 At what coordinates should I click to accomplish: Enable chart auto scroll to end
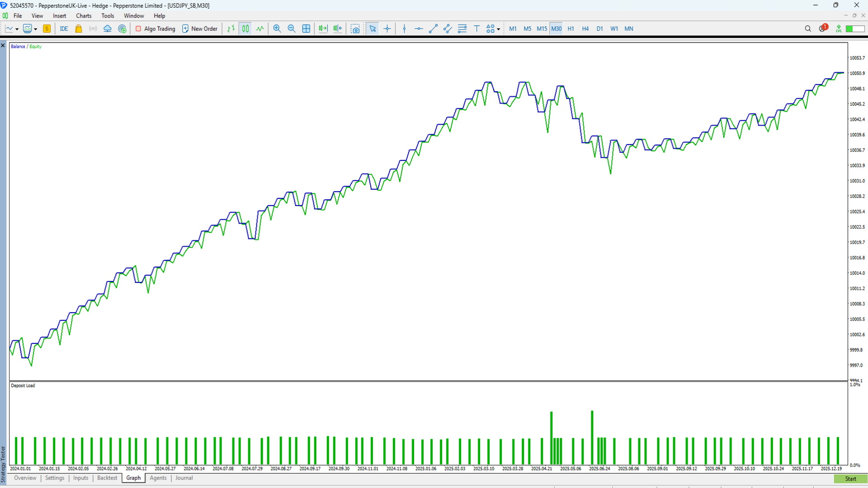click(x=323, y=28)
